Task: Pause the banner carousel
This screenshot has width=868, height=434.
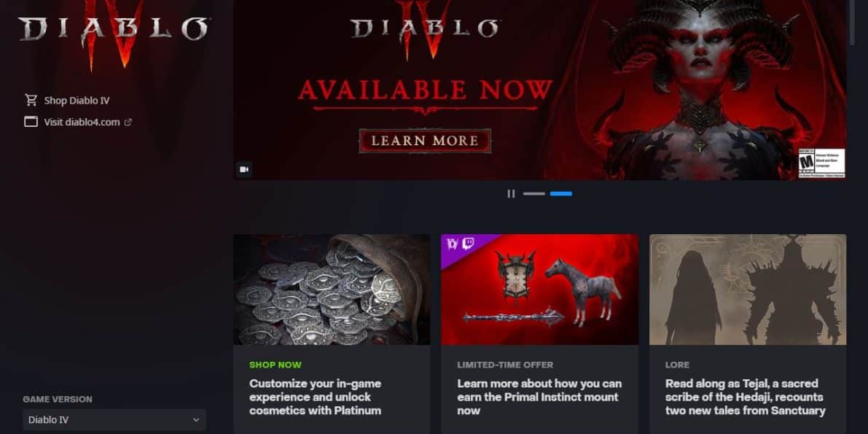Action: [x=511, y=194]
